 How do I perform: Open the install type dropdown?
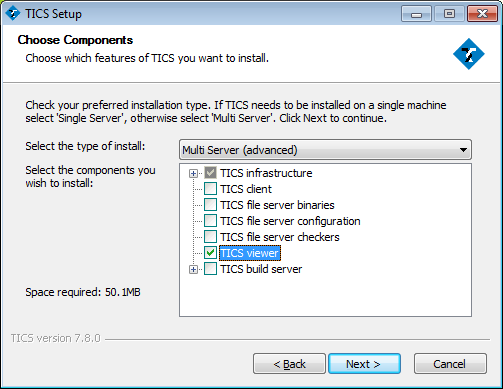coord(325,150)
